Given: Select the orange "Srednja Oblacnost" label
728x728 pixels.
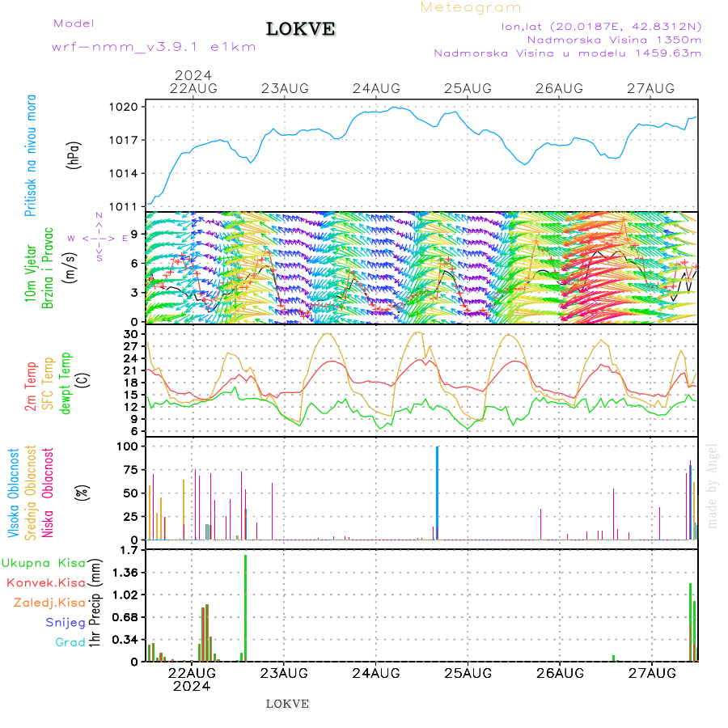Looking at the screenshot, I should (30, 493).
